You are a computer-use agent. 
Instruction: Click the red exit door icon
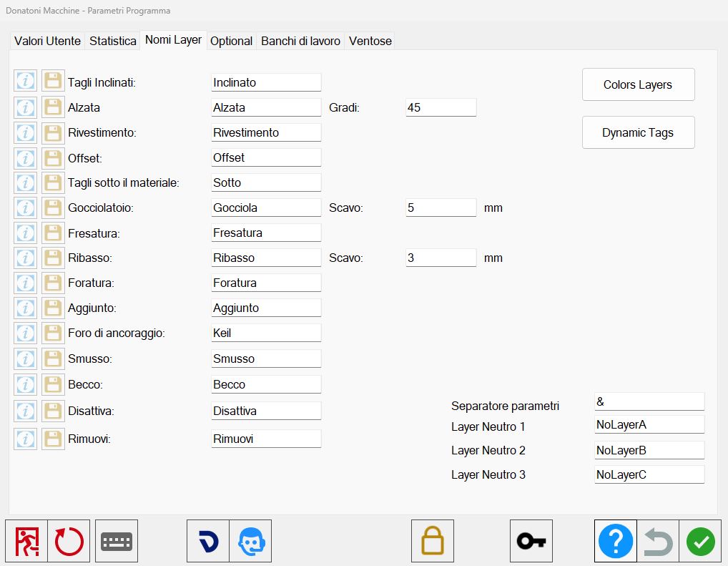point(26,541)
